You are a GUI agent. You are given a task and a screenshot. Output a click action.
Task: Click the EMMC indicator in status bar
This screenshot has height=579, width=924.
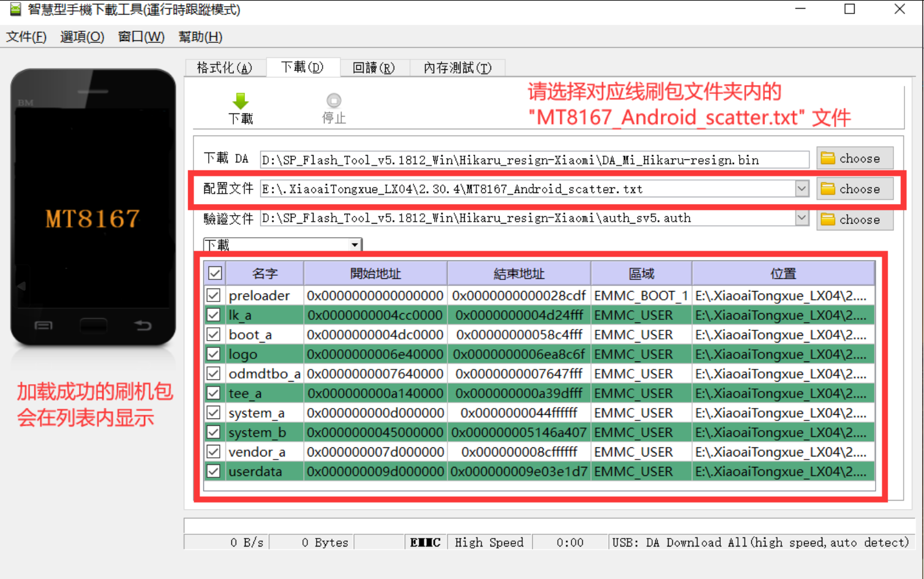425,542
